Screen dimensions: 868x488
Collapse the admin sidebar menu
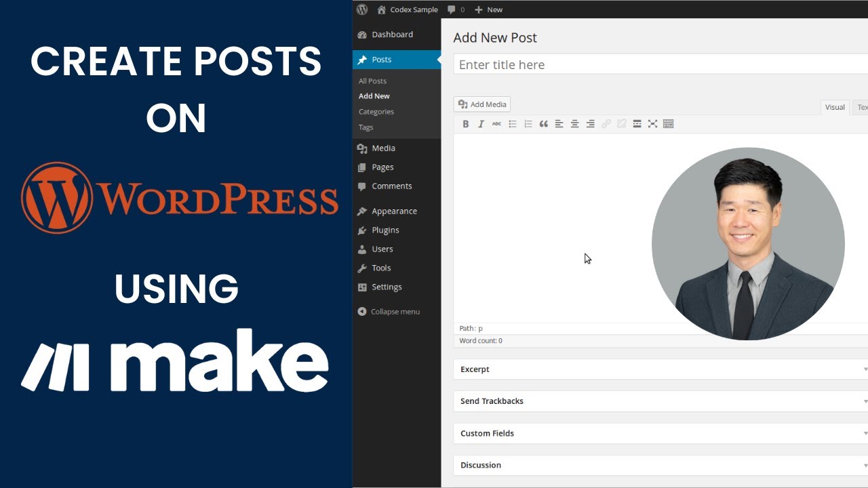coord(389,312)
